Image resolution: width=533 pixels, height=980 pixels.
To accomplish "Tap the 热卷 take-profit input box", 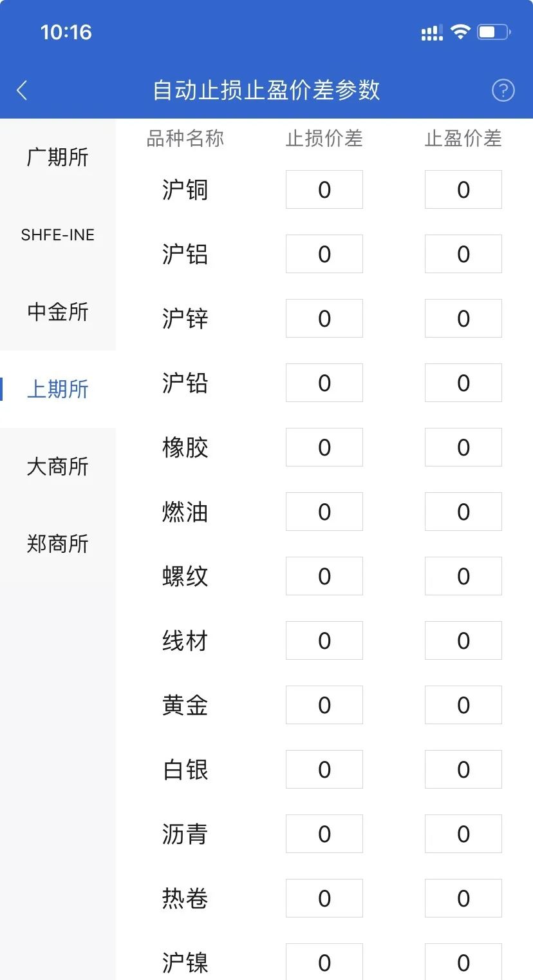I will pos(463,898).
